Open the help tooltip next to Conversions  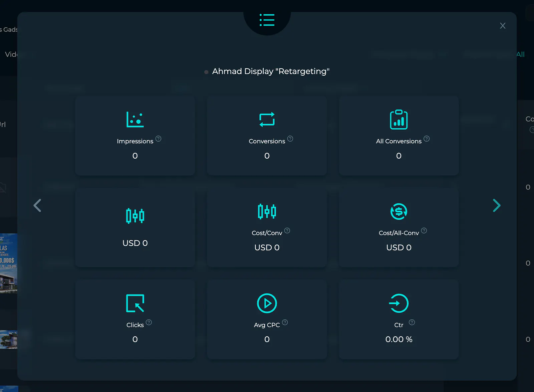point(290,139)
